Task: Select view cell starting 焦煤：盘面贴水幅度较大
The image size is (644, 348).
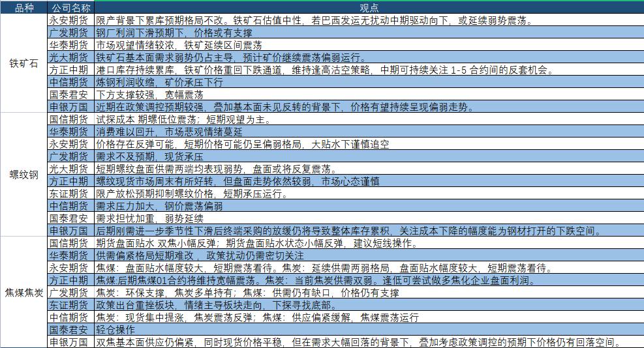Action: [369, 268]
